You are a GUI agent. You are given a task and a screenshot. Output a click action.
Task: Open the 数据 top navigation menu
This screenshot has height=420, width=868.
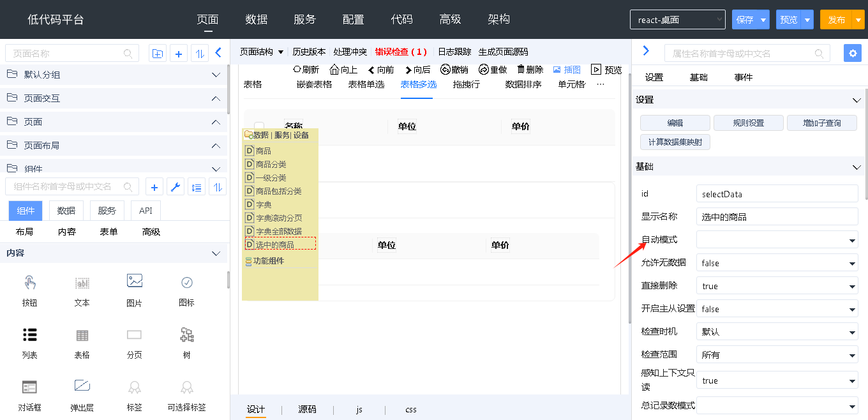pyautogui.click(x=257, y=19)
